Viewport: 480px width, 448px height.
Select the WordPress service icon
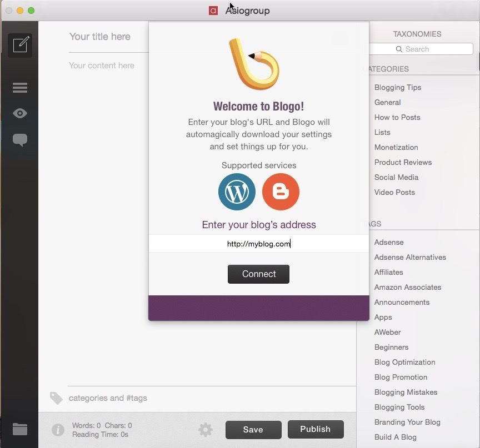pyautogui.click(x=237, y=192)
